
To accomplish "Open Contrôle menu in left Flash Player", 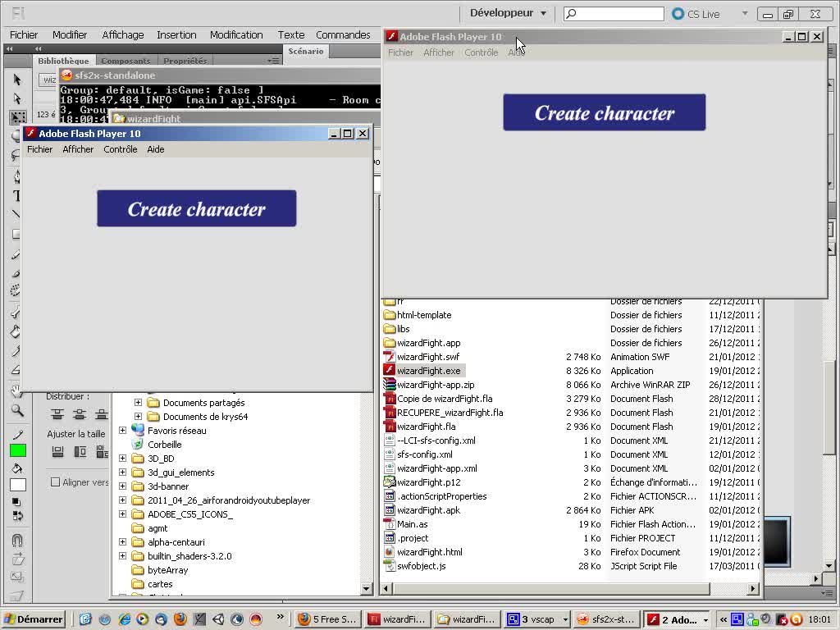I will (120, 149).
